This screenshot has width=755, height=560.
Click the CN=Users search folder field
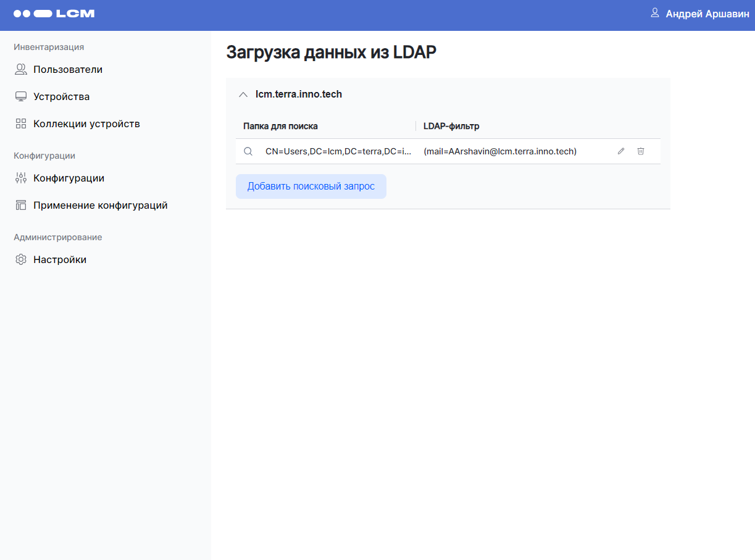(338, 151)
